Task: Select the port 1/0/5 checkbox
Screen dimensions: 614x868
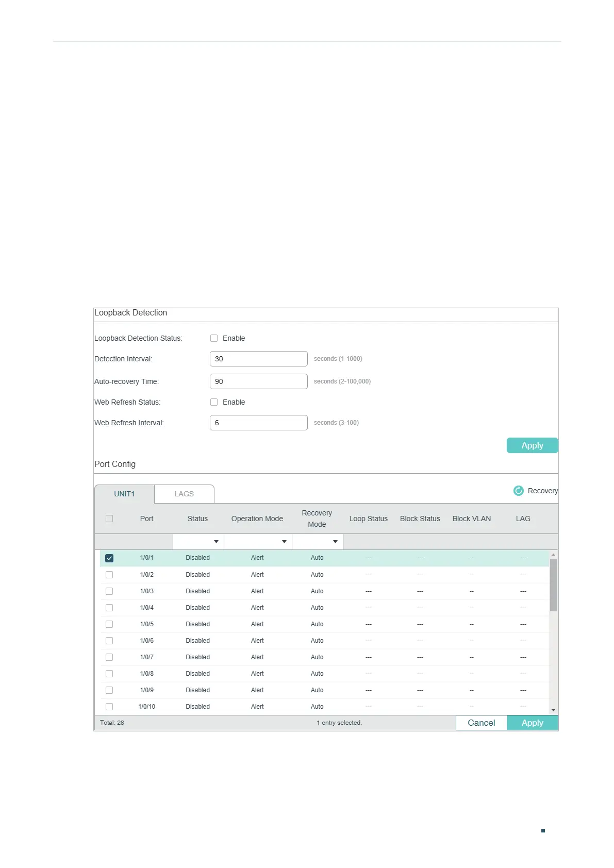Action: point(109,624)
